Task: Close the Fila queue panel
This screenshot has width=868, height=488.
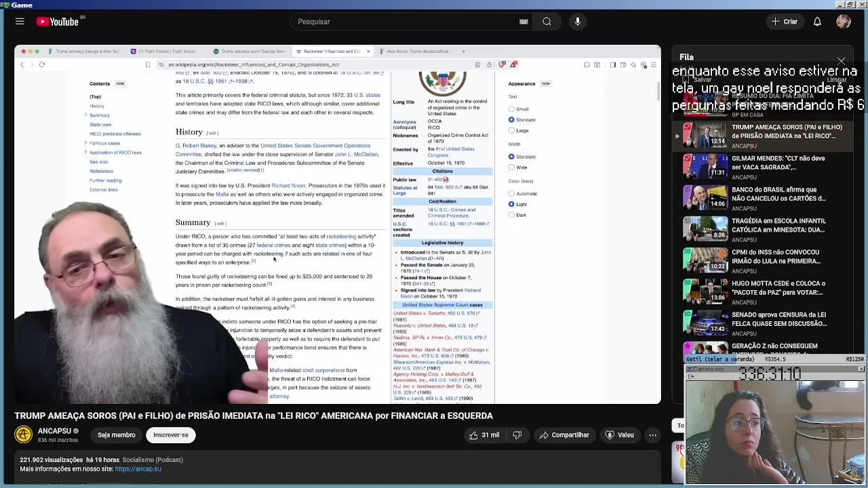Action: (841, 62)
